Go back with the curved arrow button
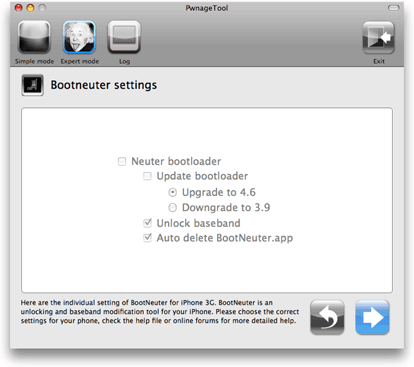414x367 pixels. tap(327, 317)
